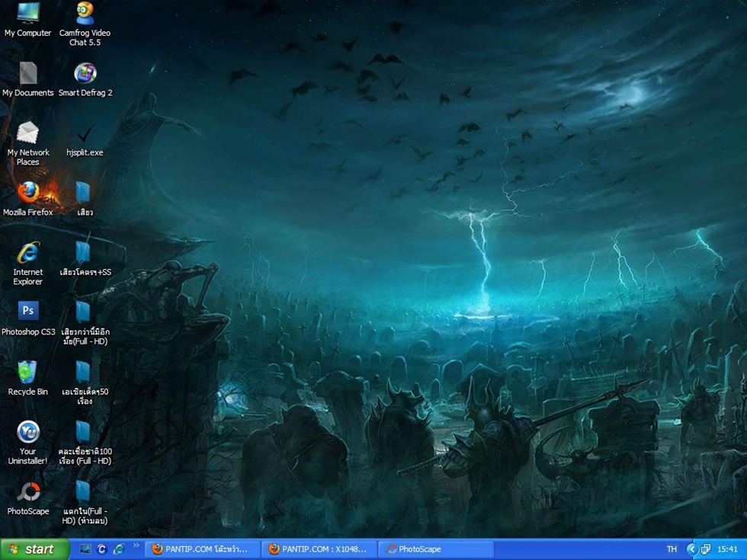
Task: Select the My Documents desktop icon
Action: pos(27,79)
